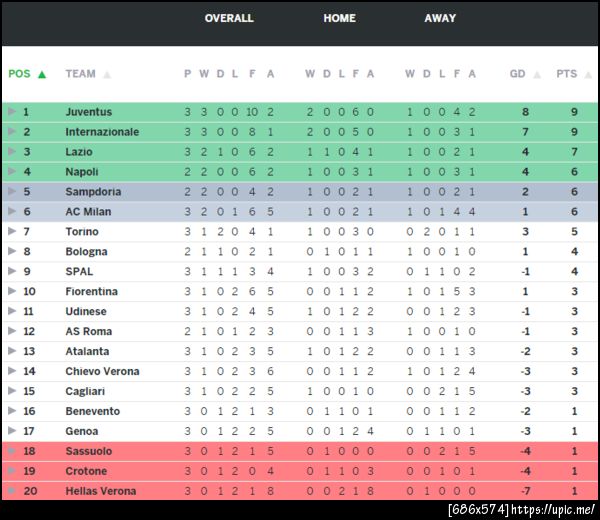Click the POS column header label
This screenshot has width=600, height=520.
coord(20,74)
